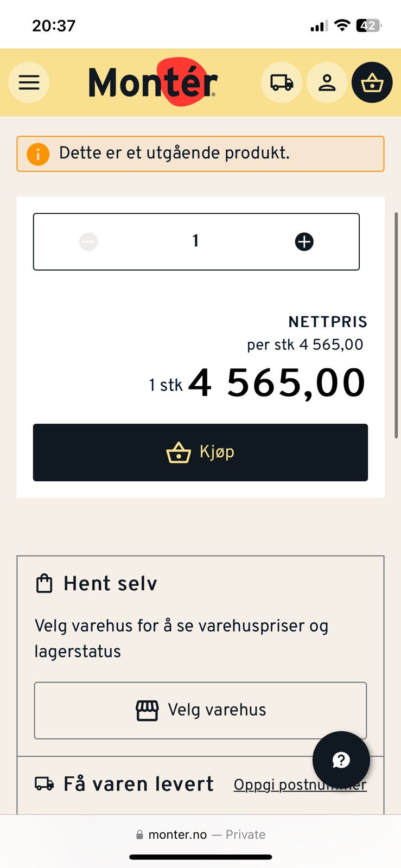Open the shopping basket icon
The image size is (401, 868).
[x=372, y=82]
